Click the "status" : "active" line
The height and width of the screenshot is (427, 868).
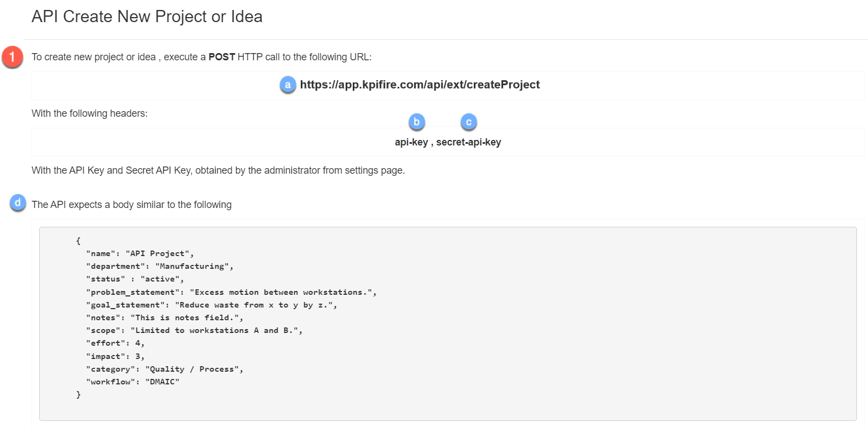click(x=134, y=279)
